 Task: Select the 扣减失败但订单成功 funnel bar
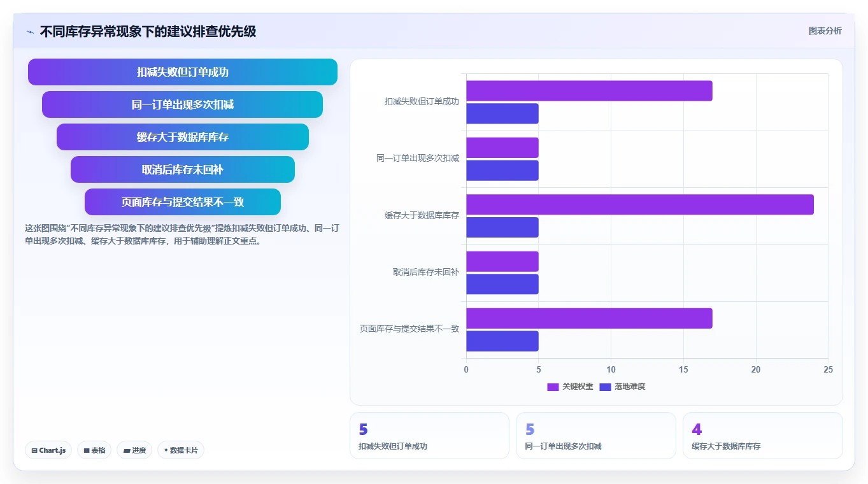(183, 72)
